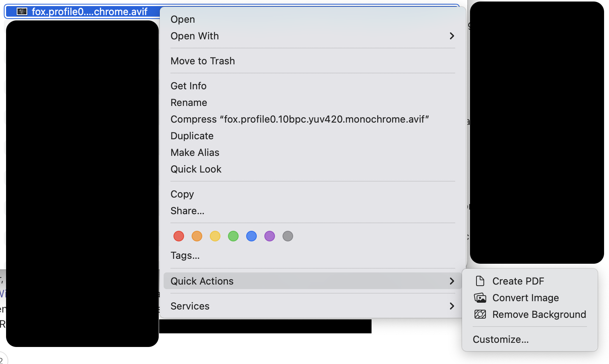Viewport: 609px width, 364px height.
Task: Click the Convert Image icon
Action: pos(480,298)
